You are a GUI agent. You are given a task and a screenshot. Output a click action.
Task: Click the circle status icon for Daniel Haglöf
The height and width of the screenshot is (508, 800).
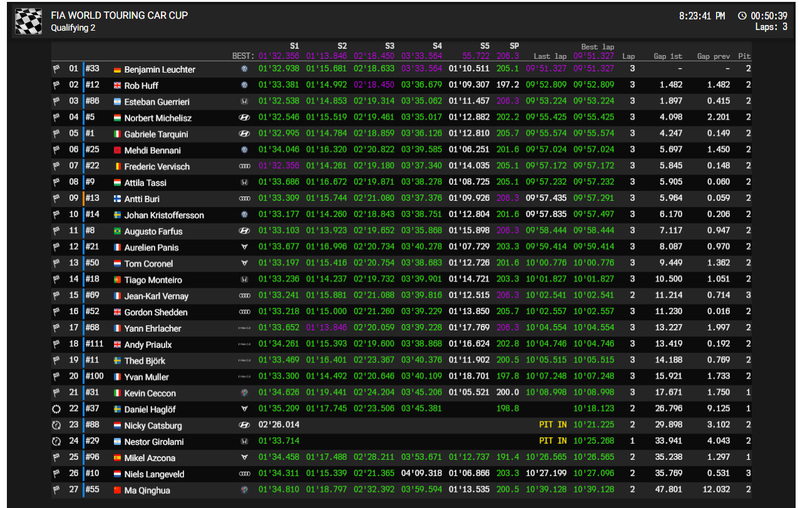pos(56,409)
